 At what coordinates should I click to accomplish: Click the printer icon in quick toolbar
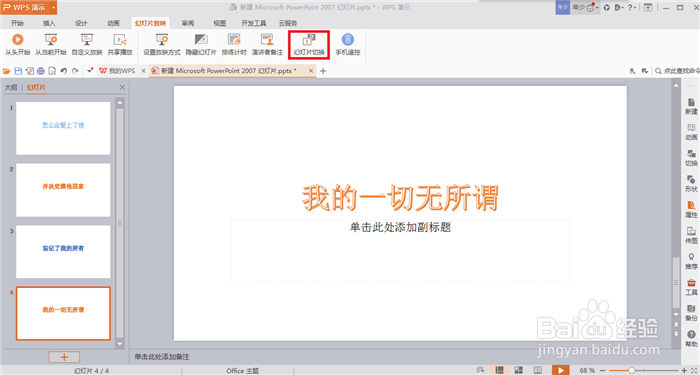point(41,71)
